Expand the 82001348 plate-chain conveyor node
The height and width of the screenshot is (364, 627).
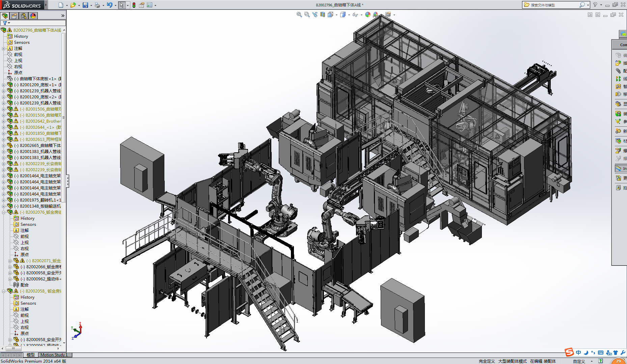point(4,206)
